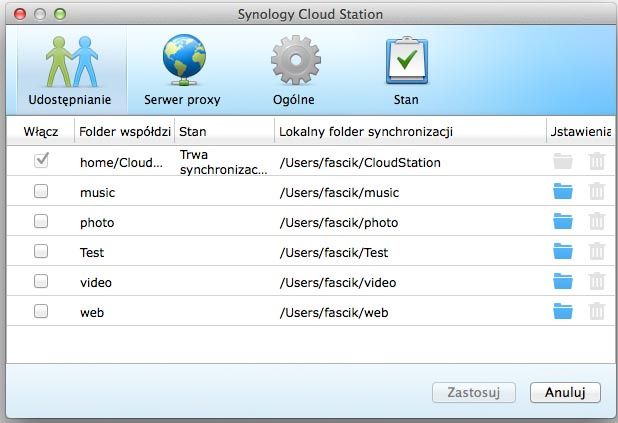
Task: Enable sync for the web folder
Action: pyautogui.click(x=41, y=311)
